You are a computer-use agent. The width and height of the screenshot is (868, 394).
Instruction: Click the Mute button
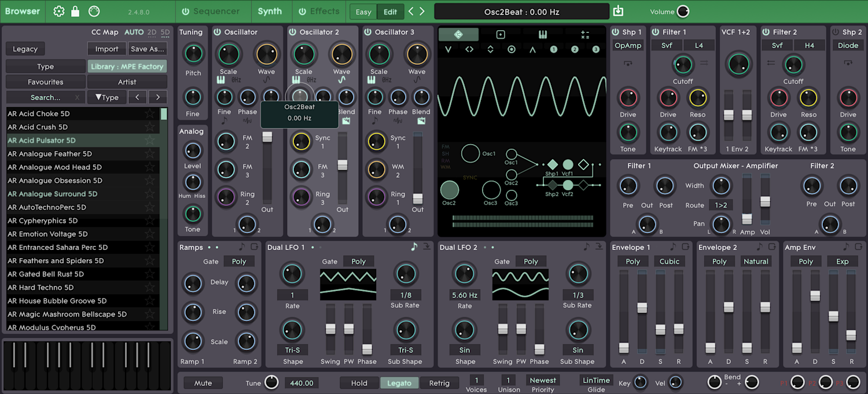coord(203,383)
